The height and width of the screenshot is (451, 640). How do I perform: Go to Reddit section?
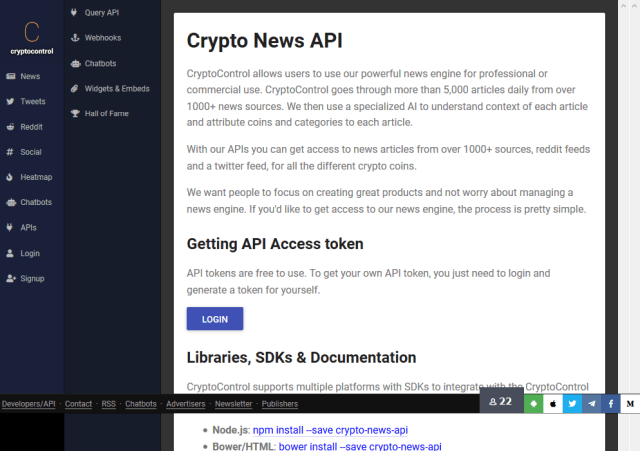(x=31, y=127)
